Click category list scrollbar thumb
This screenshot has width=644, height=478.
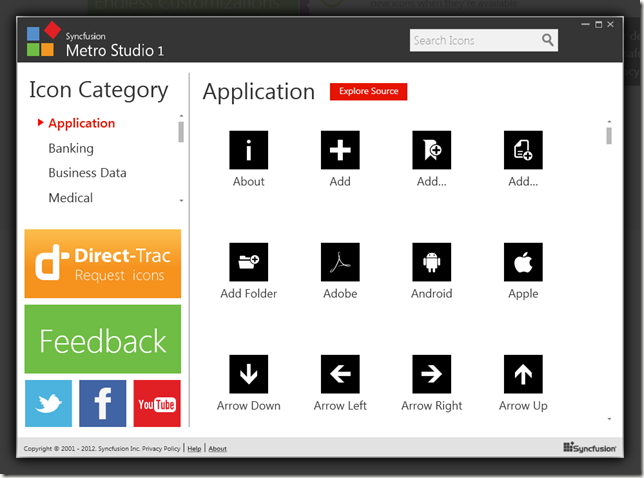coord(181,132)
